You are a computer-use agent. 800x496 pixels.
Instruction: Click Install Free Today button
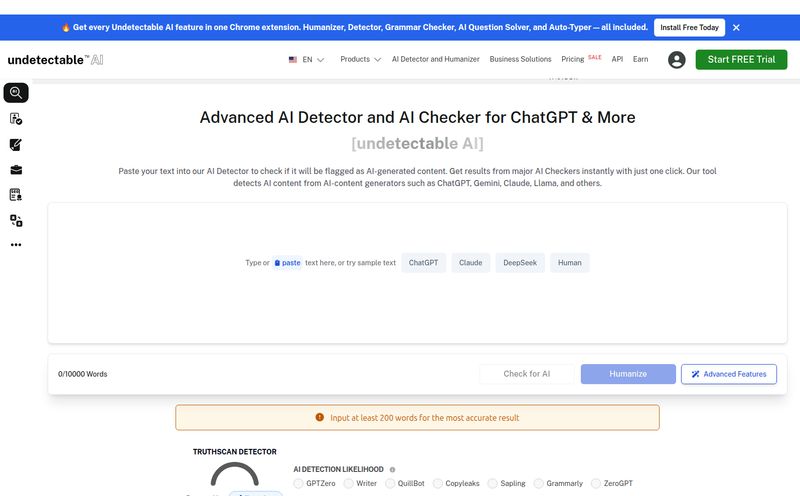pyautogui.click(x=689, y=28)
